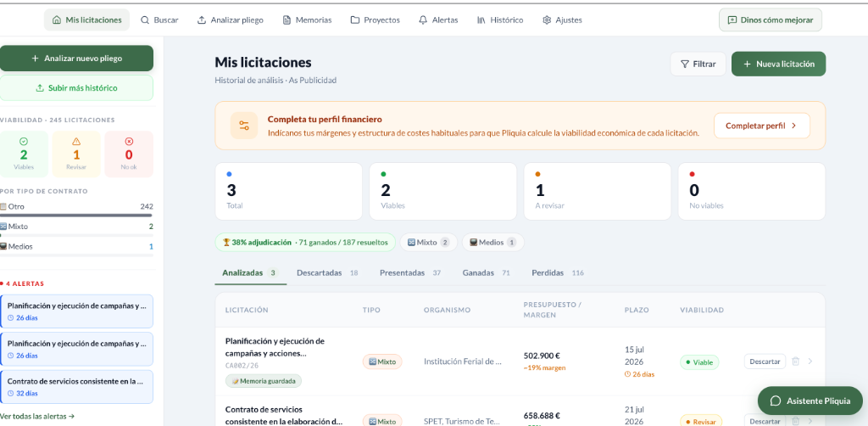868x426 pixels.
Task: Click the Viables stat card showing 2
Action: point(442,191)
